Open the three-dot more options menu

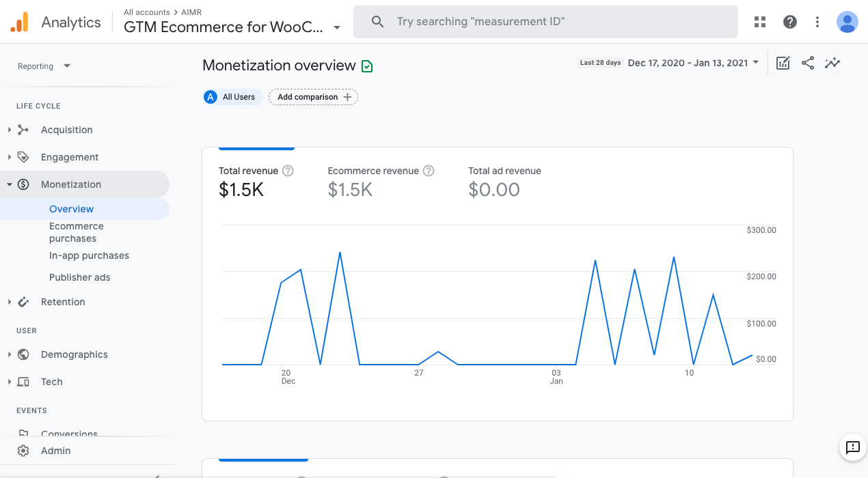pyautogui.click(x=817, y=22)
